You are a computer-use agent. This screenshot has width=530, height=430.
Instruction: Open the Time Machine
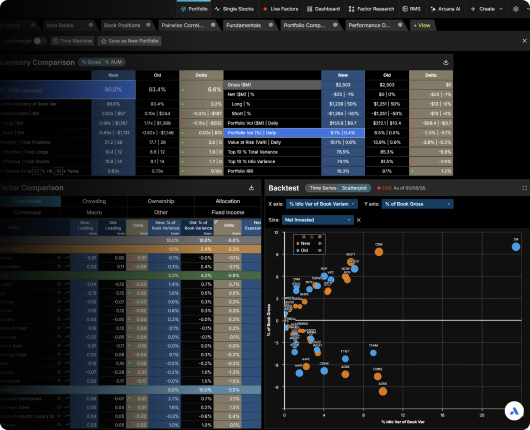pyautogui.click(x=72, y=41)
